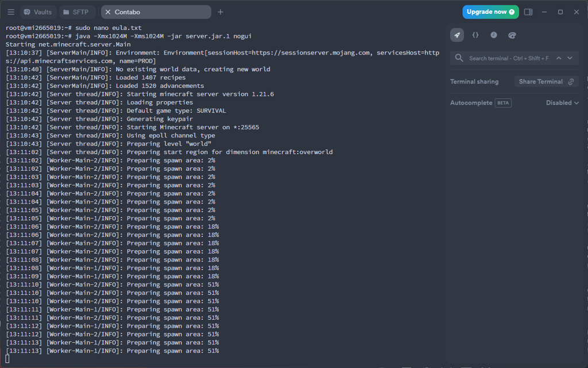Click 'Starting minecraft server version 1.21.6' line

pos(140,94)
